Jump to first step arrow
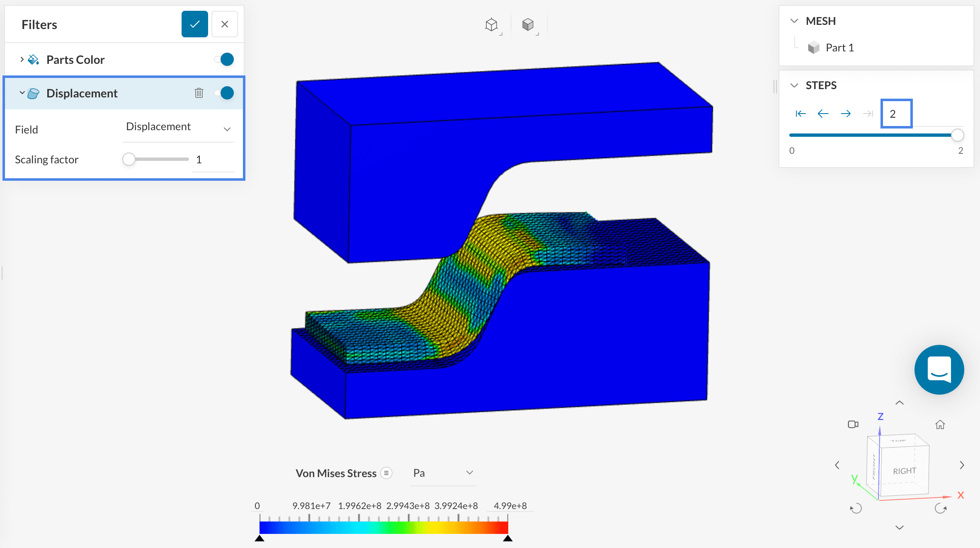This screenshot has width=980, height=548. click(x=800, y=114)
